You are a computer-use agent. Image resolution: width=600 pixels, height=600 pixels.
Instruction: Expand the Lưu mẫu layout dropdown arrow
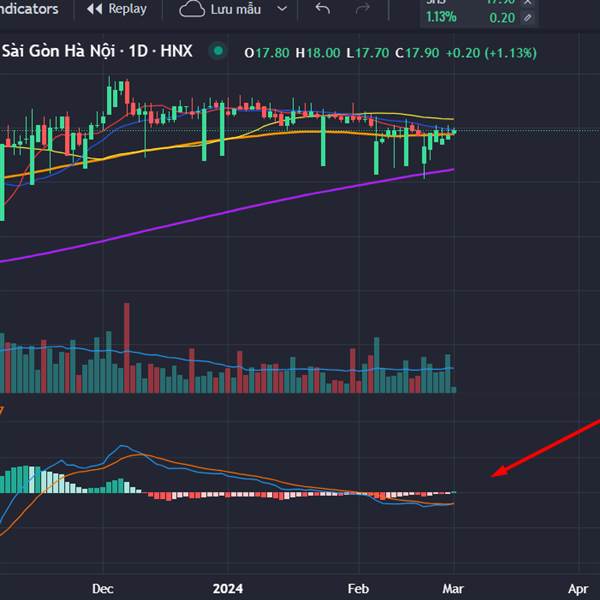pyautogui.click(x=282, y=9)
